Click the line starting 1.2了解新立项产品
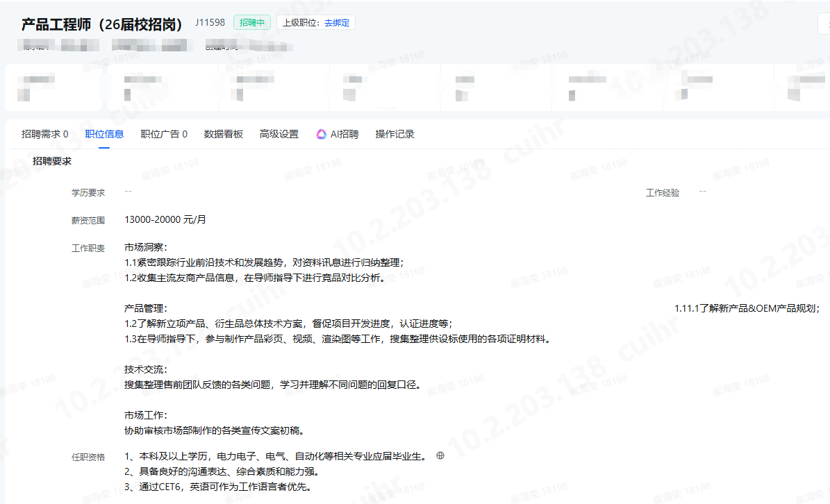 288,324
